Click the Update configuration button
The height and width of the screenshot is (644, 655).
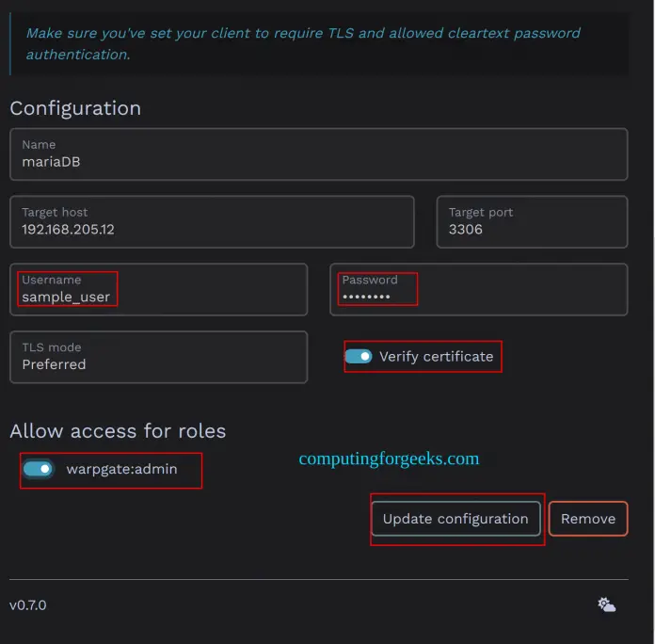tap(455, 519)
